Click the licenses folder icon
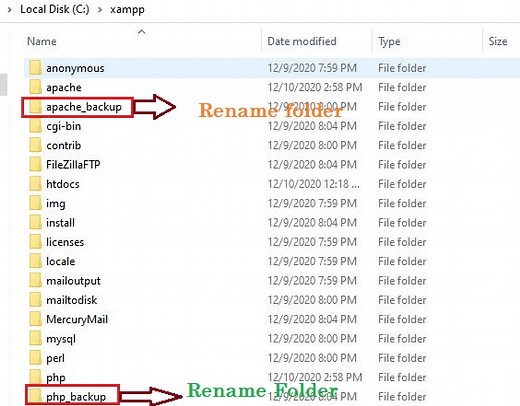This screenshot has width=520, height=406. tap(35, 242)
